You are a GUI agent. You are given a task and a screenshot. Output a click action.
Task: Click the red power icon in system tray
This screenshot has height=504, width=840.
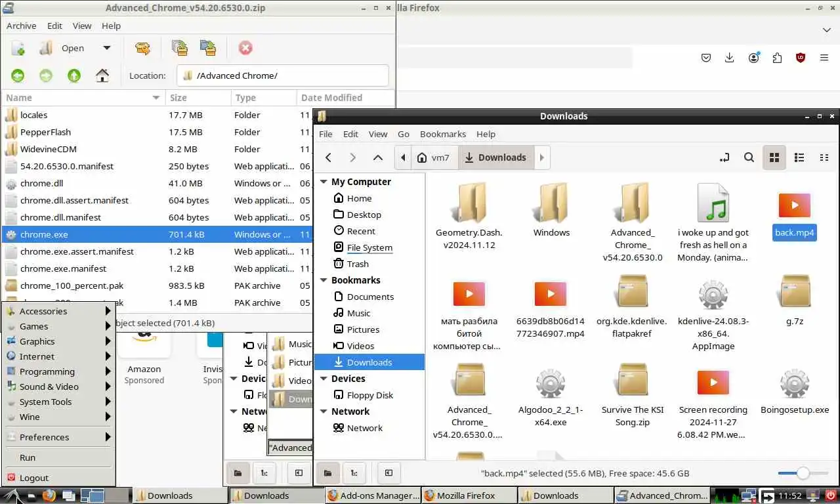click(831, 495)
